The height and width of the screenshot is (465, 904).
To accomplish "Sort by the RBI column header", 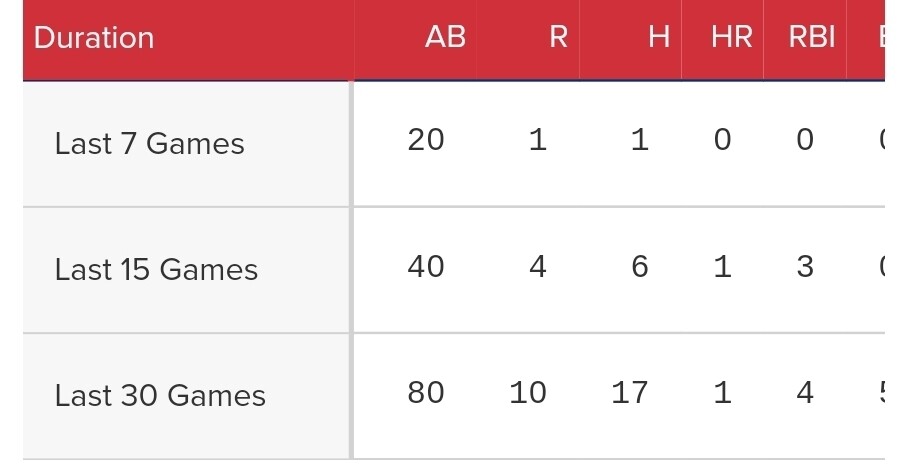I will [x=812, y=37].
